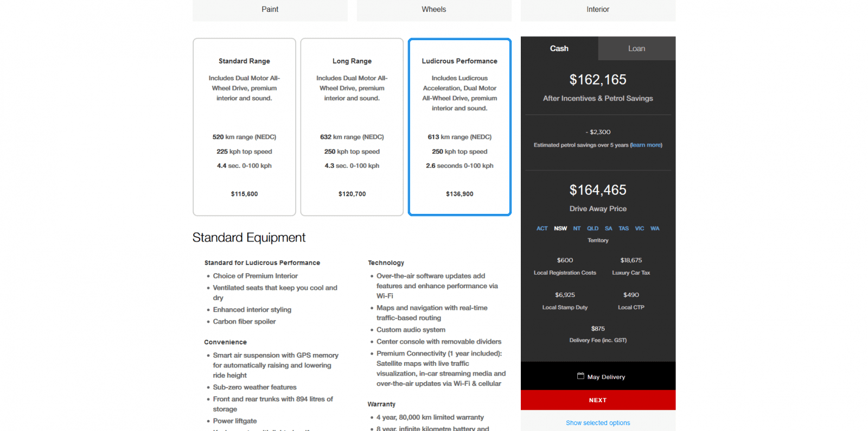868x431 pixels.
Task: Switch territory to VIC
Action: point(640,229)
